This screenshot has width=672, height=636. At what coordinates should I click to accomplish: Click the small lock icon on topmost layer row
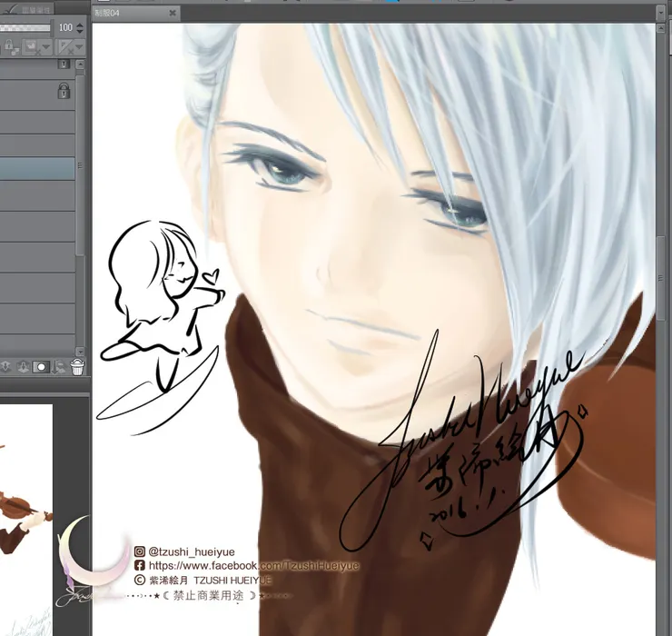tap(64, 65)
